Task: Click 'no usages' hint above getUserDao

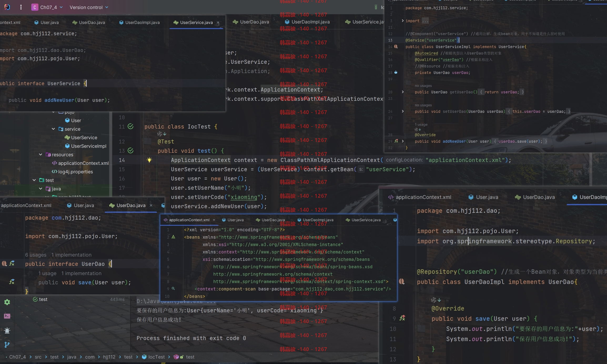Action: coord(423,85)
